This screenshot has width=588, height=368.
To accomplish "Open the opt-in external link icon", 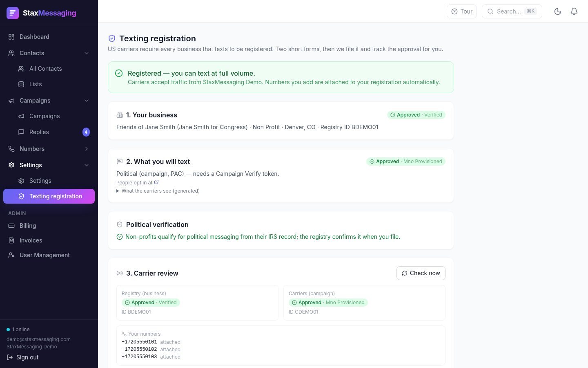I will coord(156,182).
